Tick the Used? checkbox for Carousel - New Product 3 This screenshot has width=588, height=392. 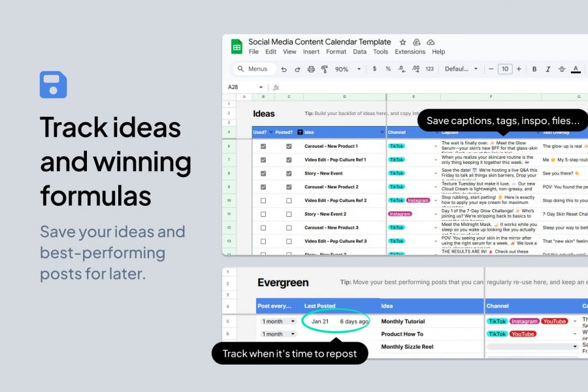tap(263, 227)
